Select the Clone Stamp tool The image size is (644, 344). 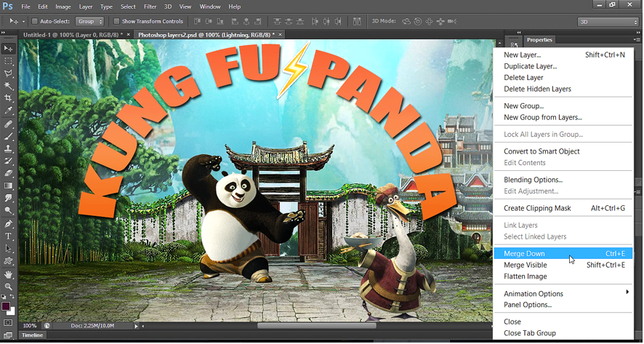pyautogui.click(x=8, y=149)
